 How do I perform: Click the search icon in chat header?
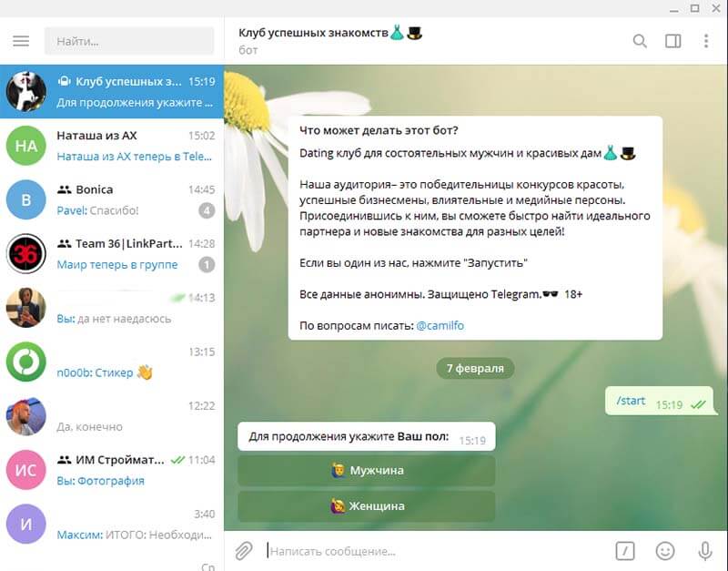pos(640,41)
